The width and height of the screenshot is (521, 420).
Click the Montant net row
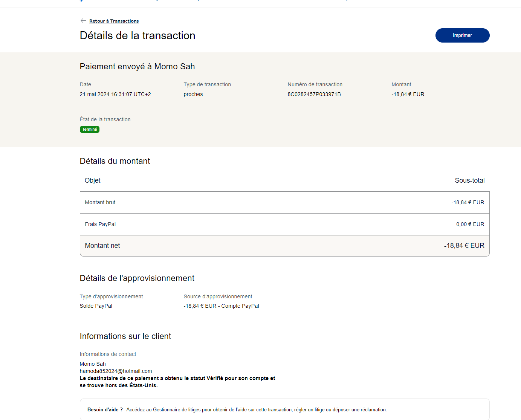pos(284,246)
